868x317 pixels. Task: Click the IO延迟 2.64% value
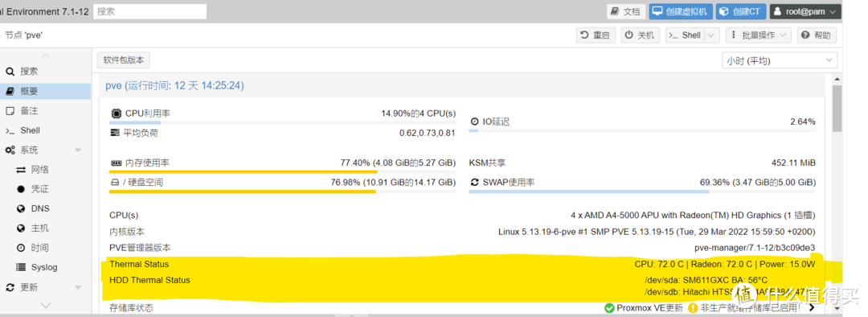[x=803, y=122]
